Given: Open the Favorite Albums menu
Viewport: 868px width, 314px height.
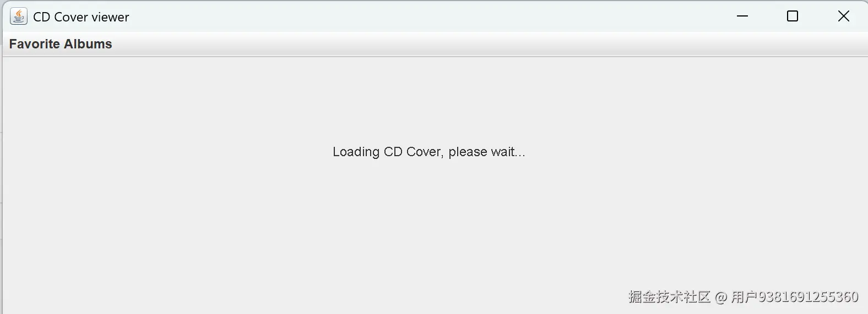Looking at the screenshot, I should (x=61, y=44).
